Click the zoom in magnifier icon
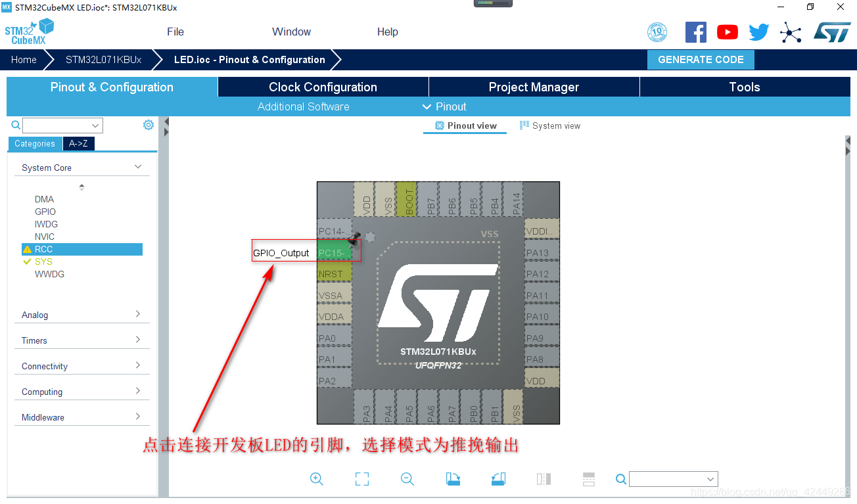 click(x=317, y=479)
